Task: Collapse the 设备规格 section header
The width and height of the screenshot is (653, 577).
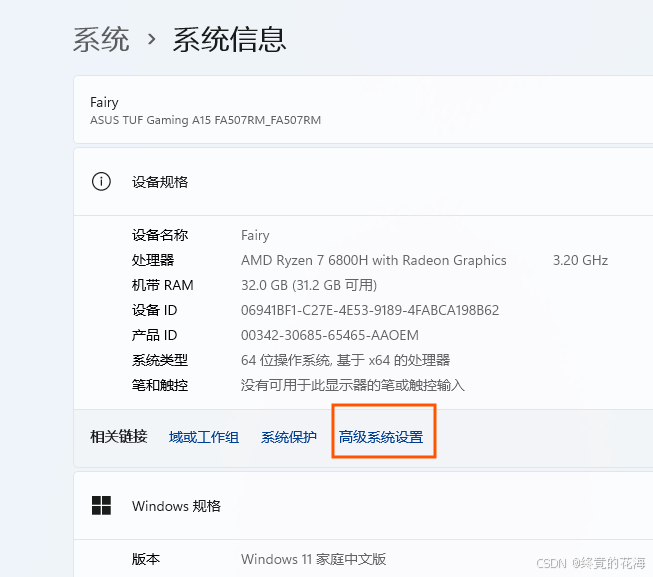Action: [363, 182]
